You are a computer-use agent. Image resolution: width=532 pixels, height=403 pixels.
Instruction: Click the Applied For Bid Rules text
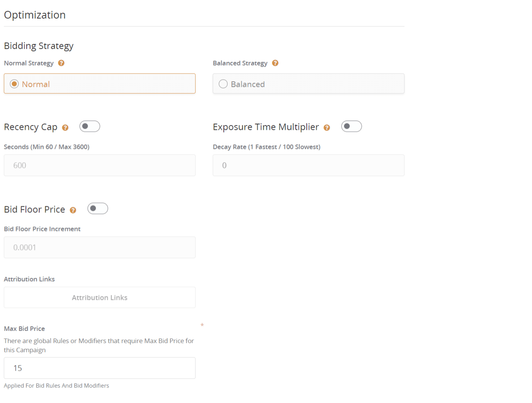tap(56, 385)
